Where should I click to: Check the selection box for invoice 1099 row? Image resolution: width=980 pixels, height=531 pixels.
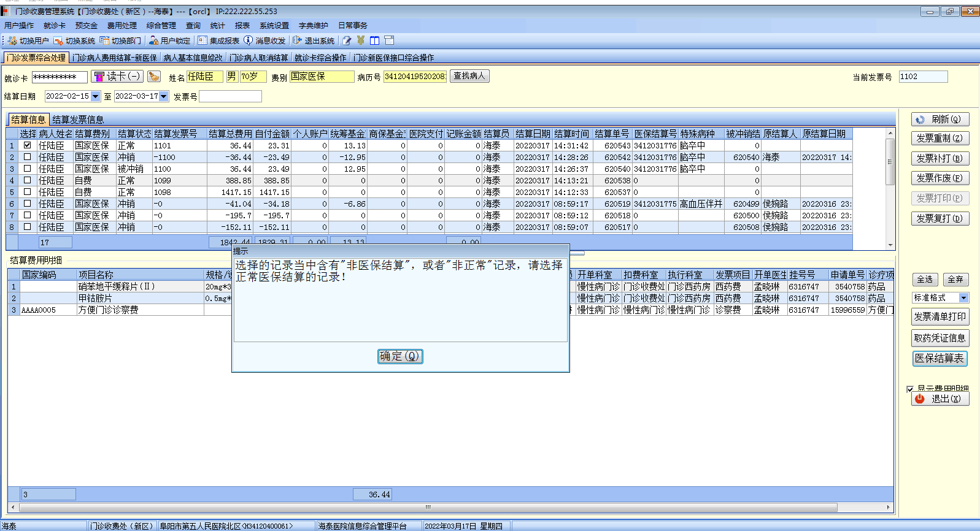click(27, 180)
